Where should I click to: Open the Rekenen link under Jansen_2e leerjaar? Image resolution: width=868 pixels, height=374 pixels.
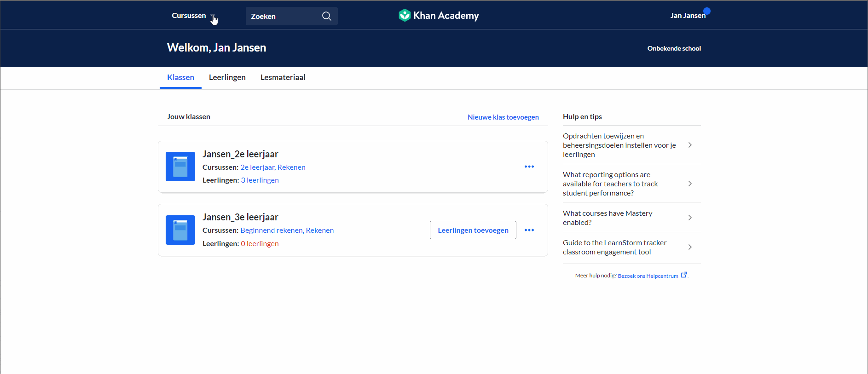point(291,167)
